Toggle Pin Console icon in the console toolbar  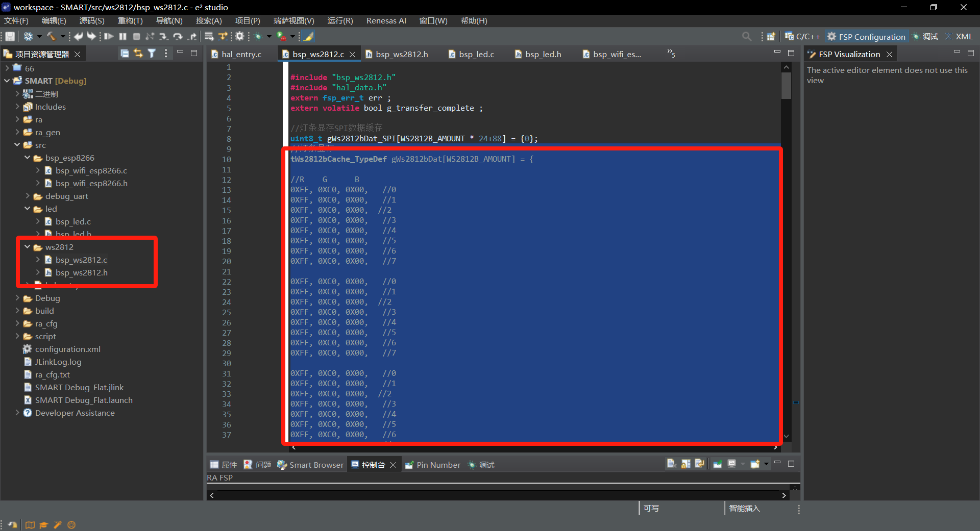718,464
